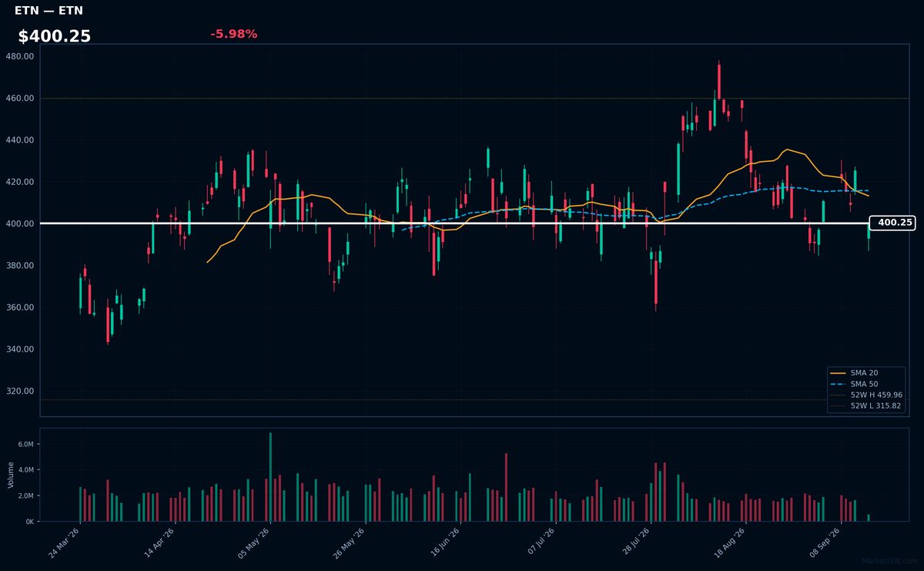Click the 16 Jun '26 date label
924x571 pixels.
(x=445, y=543)
